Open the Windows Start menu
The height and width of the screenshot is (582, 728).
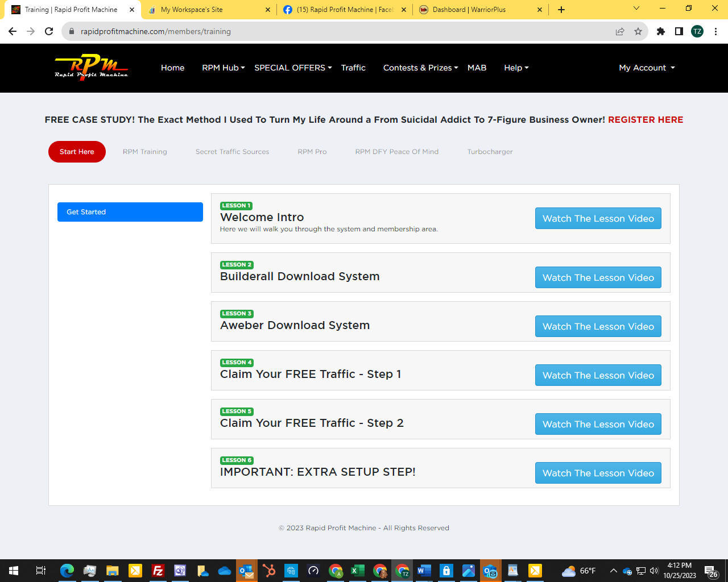14,571
